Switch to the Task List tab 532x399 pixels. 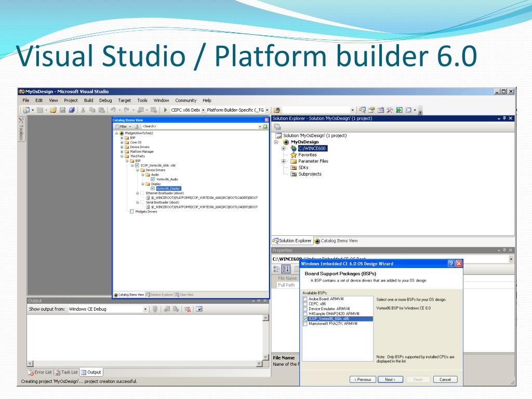point(66,372)
